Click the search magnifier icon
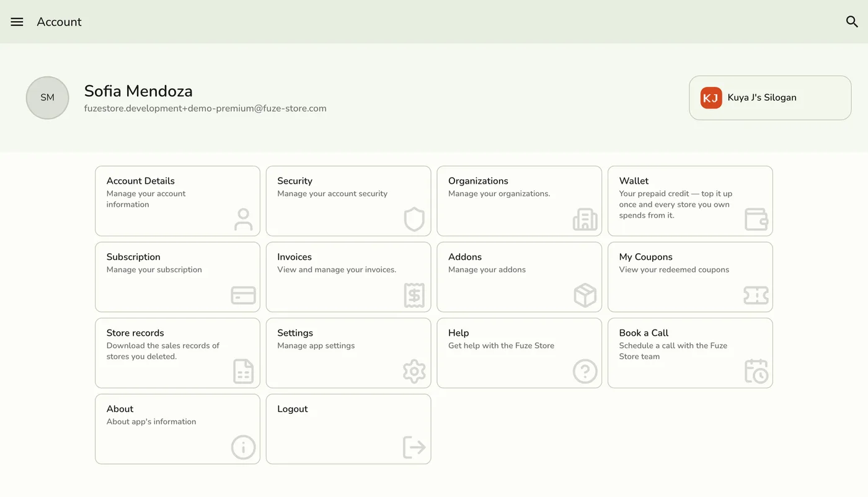 point(852,22)
